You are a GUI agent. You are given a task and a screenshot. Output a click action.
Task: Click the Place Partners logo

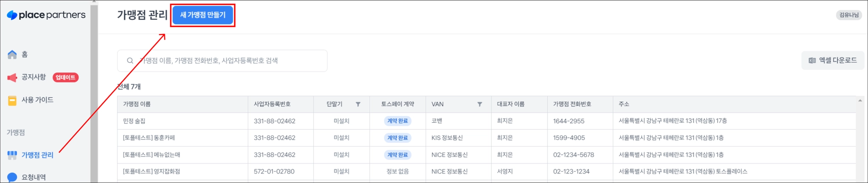46,15
